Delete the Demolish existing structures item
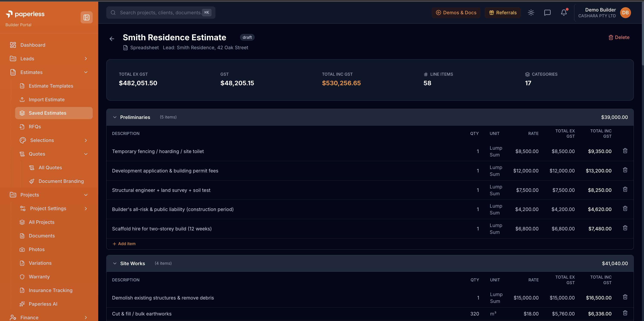 pyautogui.click(x=625, y=297)
